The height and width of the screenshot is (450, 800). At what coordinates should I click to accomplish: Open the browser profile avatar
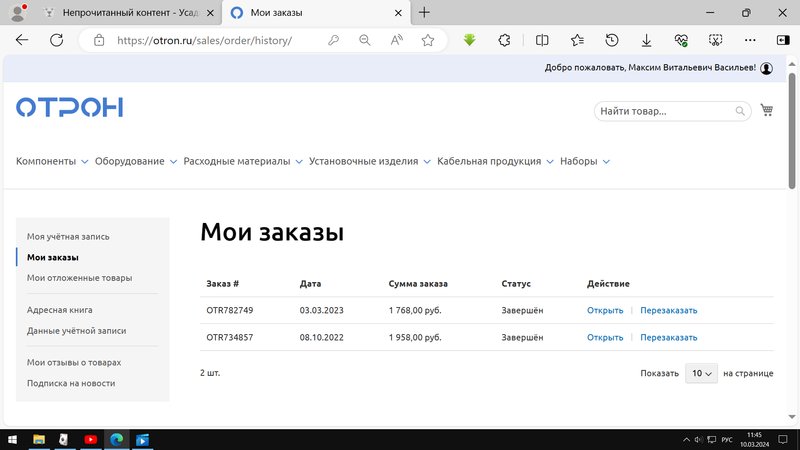tap(18, 12)
